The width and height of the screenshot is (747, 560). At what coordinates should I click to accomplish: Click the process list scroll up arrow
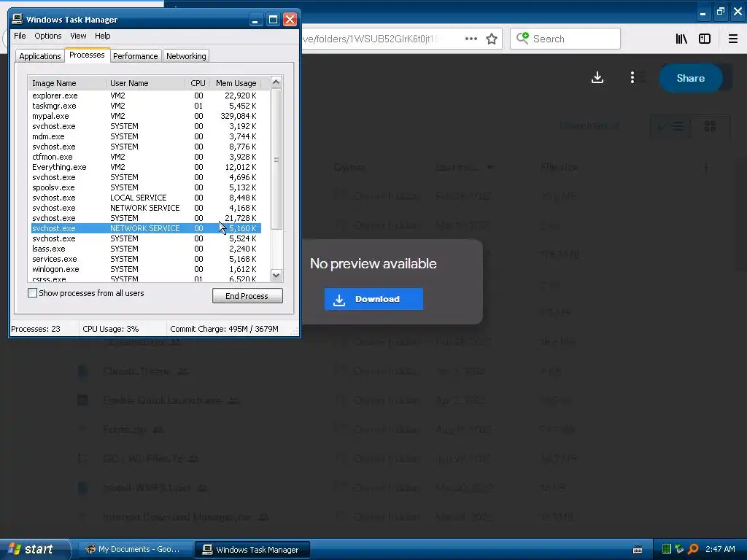[276, 82]
